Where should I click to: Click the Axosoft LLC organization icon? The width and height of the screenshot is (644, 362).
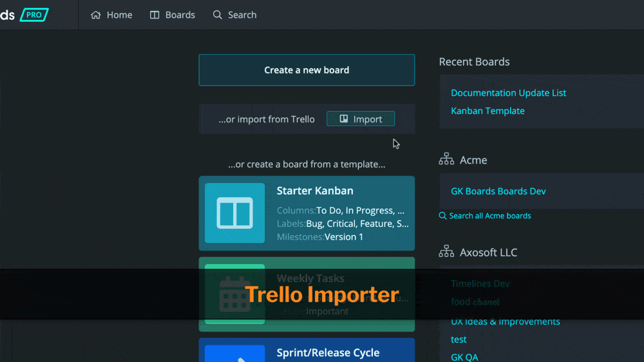[446, 251]
